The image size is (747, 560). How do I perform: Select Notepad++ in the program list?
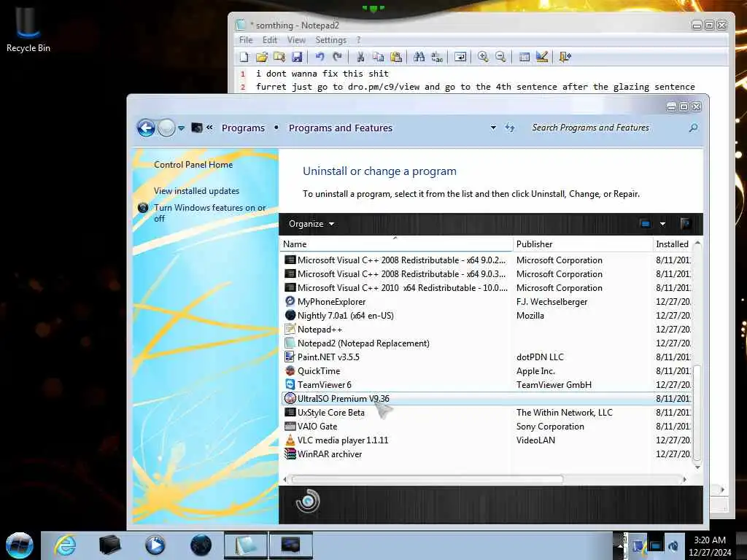pyautogui.click(x=487, y=330)
